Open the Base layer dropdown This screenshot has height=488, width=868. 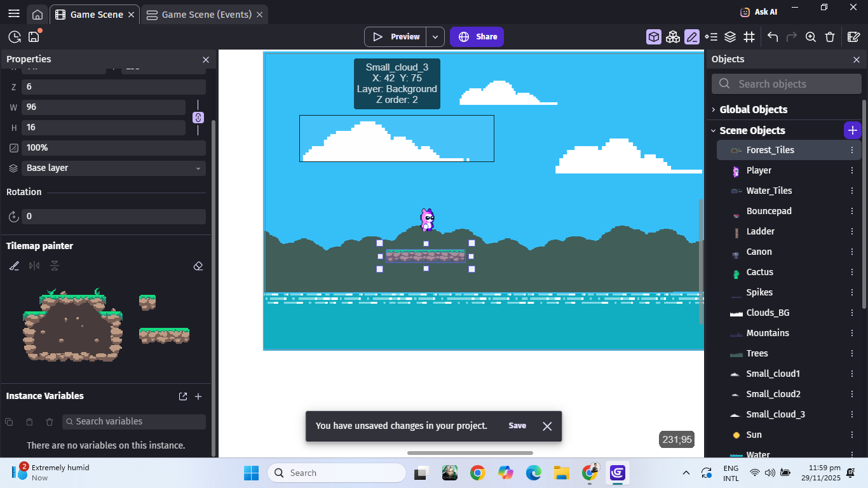(x=113, y=168)
